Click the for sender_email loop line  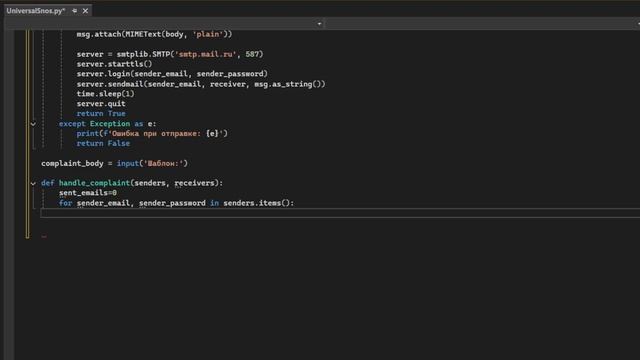point(176,203)
